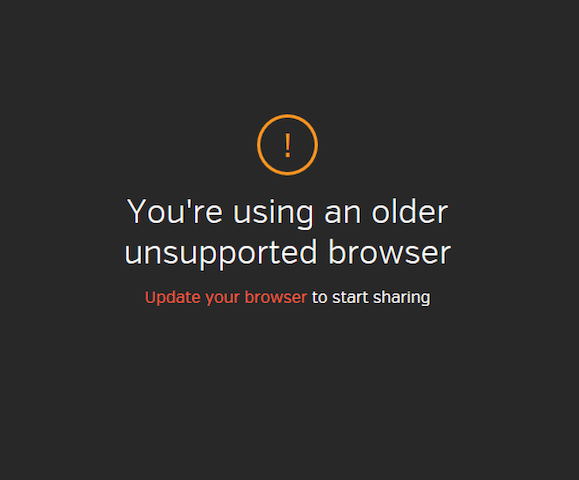Open the "Update your browser" link
This screenshot has height=480, width=579.
click(226, 298)
